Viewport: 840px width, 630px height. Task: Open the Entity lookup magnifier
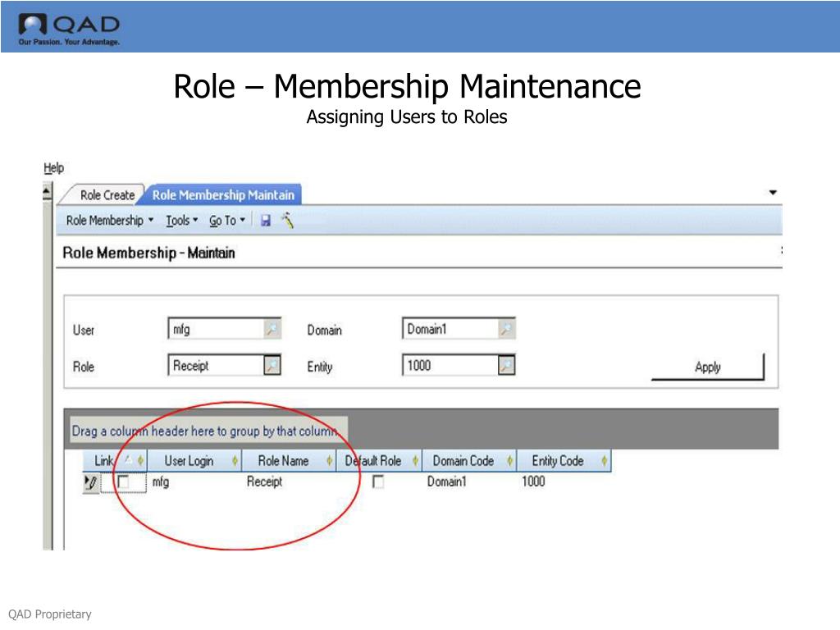point(507,363)
